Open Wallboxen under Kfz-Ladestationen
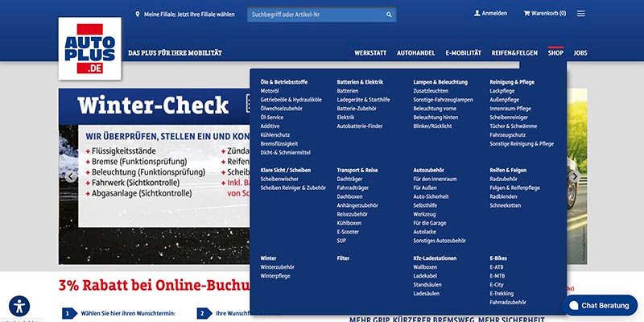This screenshot has width=644, height=322. coord(425,266)
